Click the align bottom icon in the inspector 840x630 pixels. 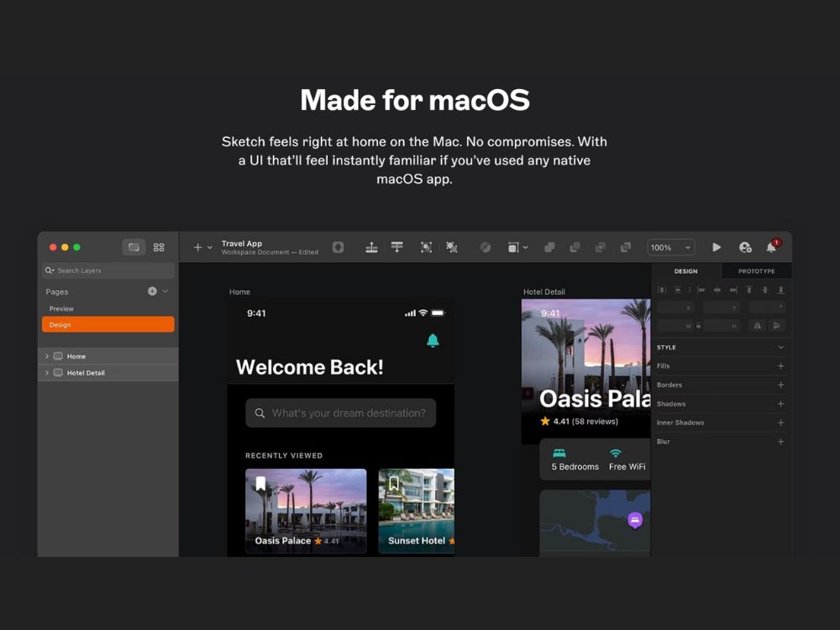coord(781,290)
